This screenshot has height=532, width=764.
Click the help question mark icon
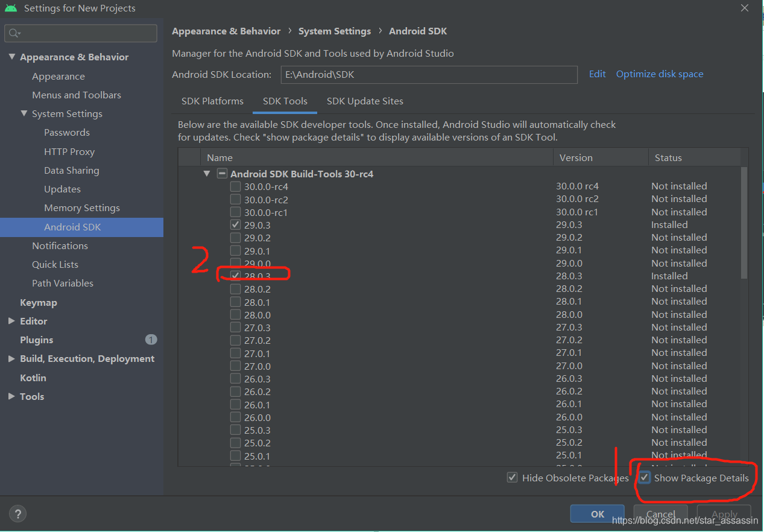pyautogui.click(x=17, y=514)
